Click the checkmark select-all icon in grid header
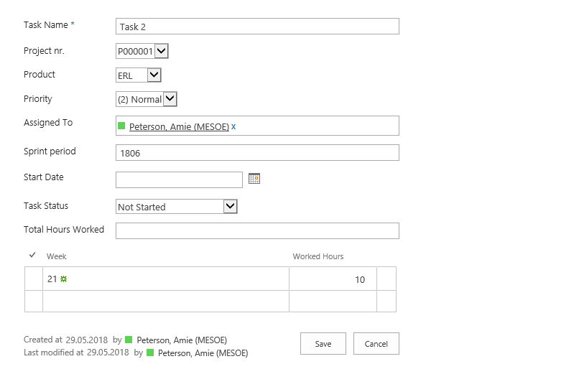Screen dimensions: 579x392 pyautogui.click(x=32, y=256)
